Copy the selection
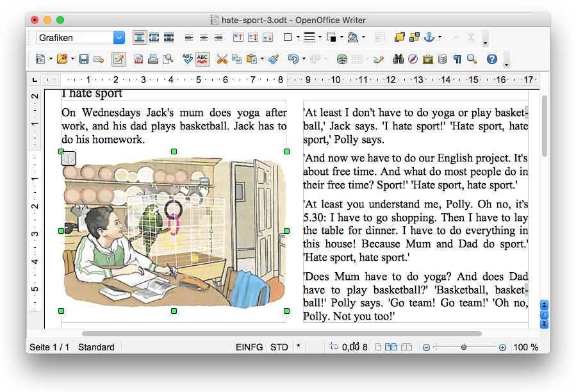Screen dimensions: 576x392 tap(237, 59)
